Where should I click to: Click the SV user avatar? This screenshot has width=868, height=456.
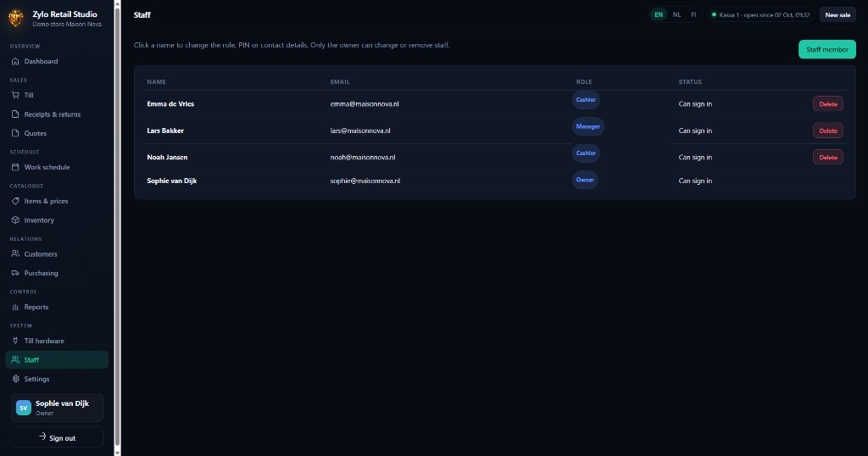coord(23,408)
